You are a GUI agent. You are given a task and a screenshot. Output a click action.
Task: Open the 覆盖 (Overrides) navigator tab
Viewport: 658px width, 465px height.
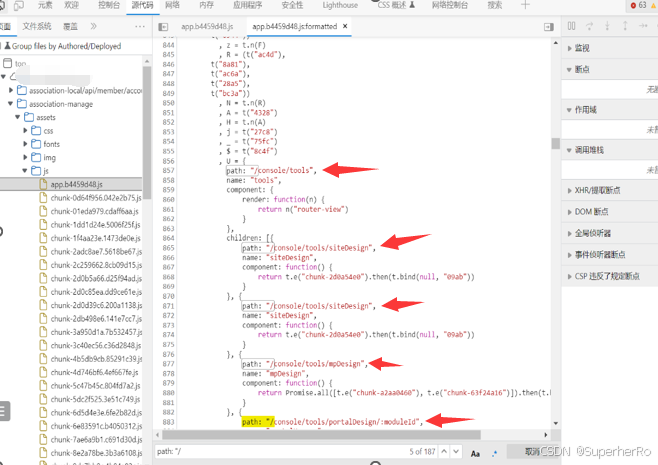click(x=70, y=26)
